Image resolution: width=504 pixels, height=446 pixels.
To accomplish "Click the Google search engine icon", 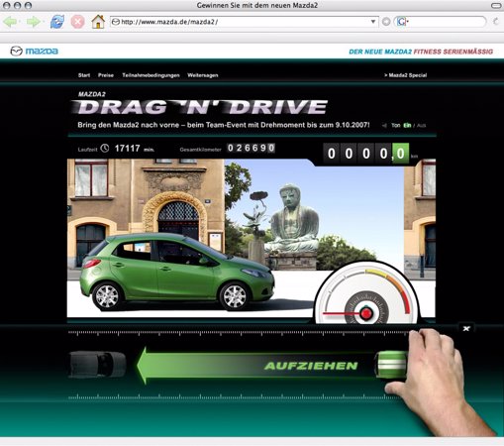I will tap(402, 22).
